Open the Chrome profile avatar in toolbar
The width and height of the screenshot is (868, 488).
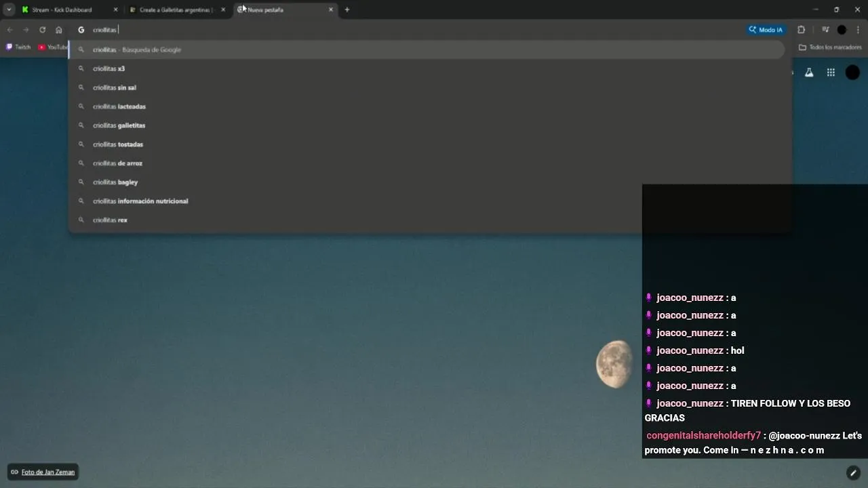click(842, 30)
